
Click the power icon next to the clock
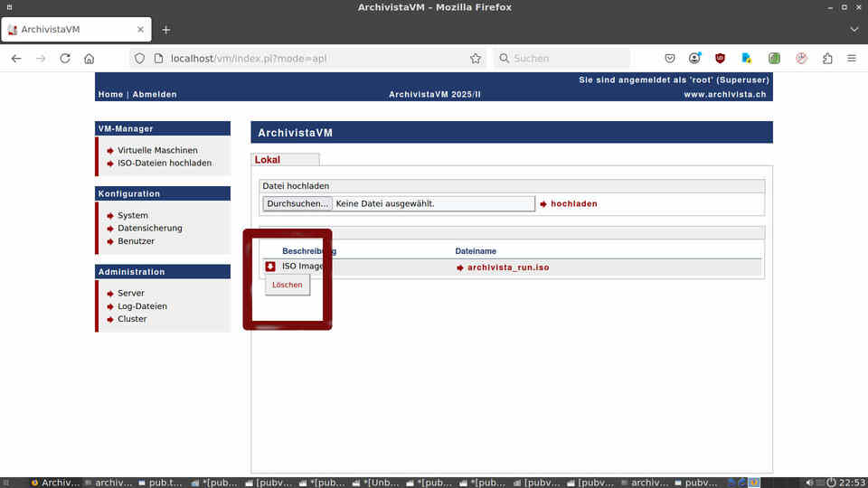tap(831, 483)
